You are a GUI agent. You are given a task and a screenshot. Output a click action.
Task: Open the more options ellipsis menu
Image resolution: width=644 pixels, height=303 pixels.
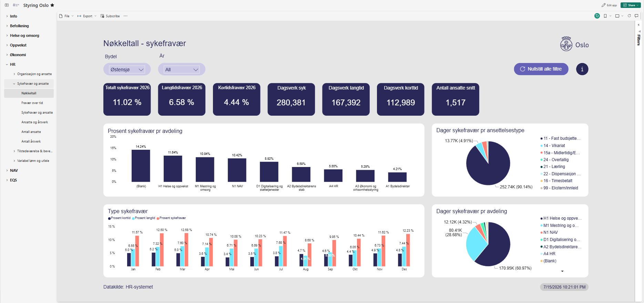click(x=125, y=16)
